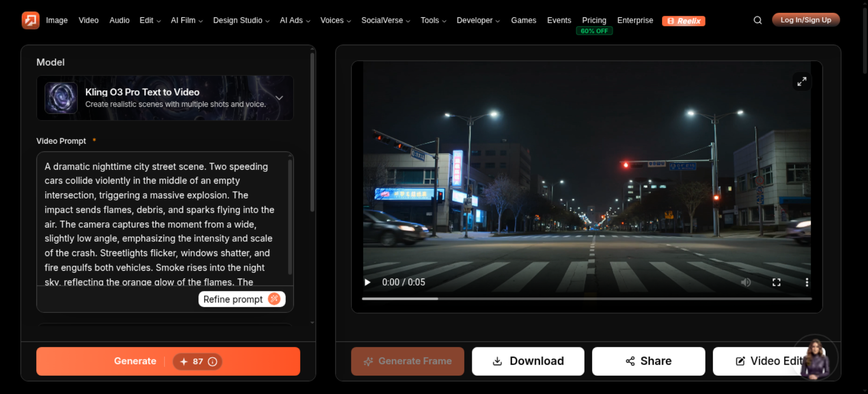Click the prompt text box scrollbar
The width and height of the screenshot is (868, 394).
pyautogui.click(x=290, y=217)
